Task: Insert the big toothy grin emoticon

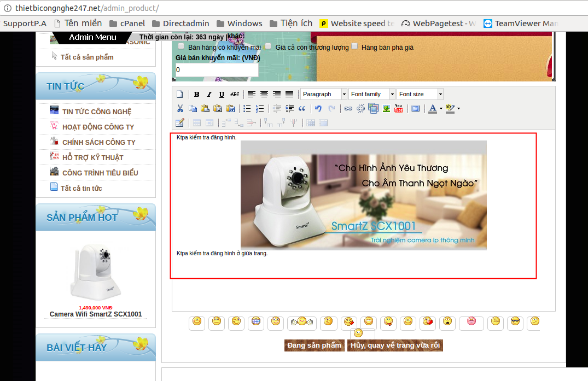Action: (256, 322)
